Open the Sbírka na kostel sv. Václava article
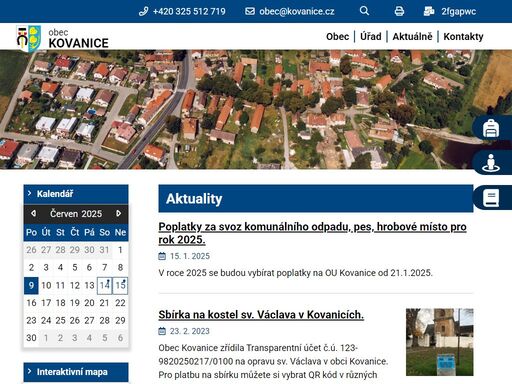Image resolution: width=512 pixels, height=384 pixels. click(x=261, y=314)
